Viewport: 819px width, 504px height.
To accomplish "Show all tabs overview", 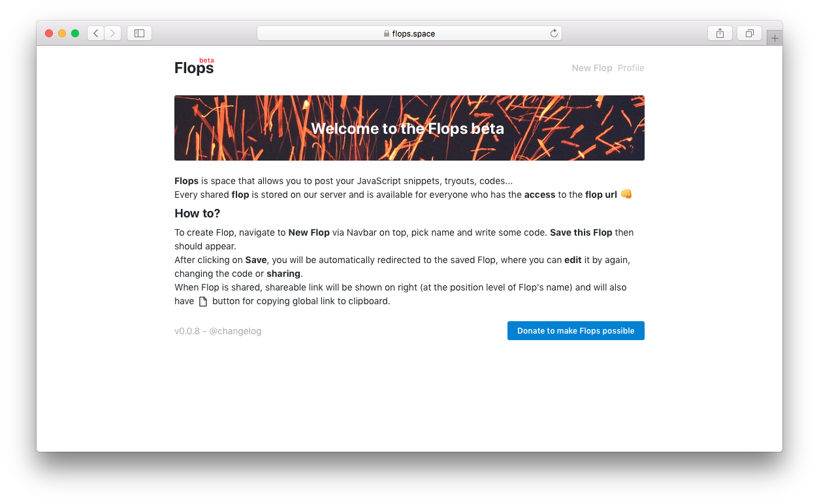I will point(749,33).
